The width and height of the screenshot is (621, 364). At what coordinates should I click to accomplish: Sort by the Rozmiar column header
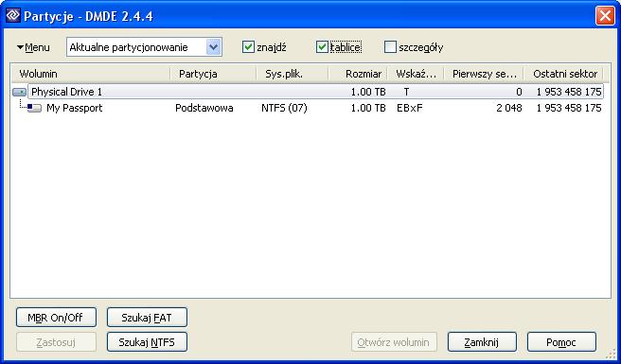pos(358,74)
